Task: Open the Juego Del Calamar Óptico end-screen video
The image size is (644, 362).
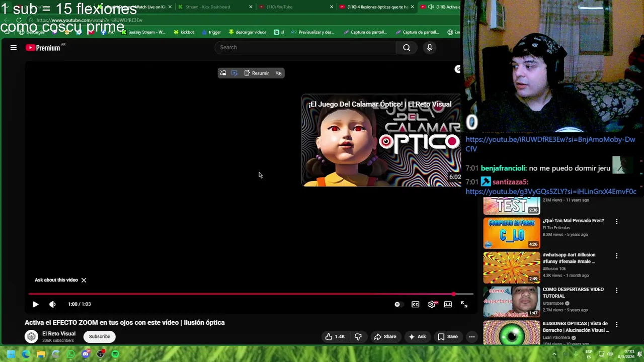Action: (x=381, y=141)
